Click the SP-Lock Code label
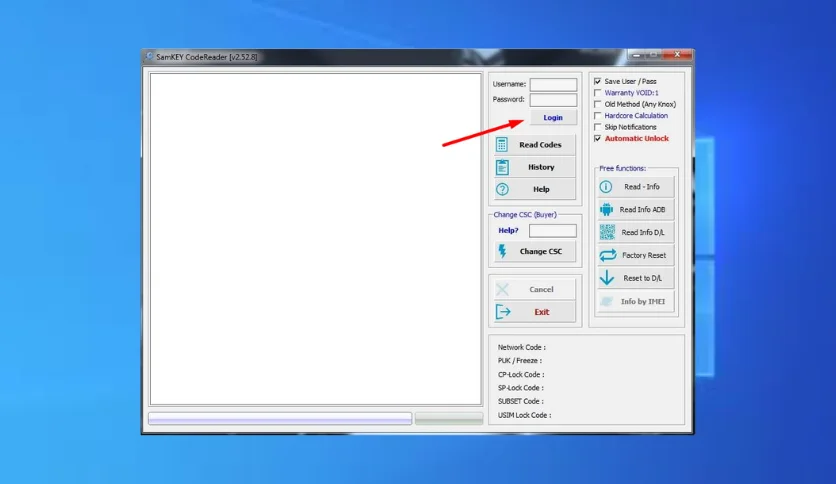Viewport: 836px width, 484px height. click(521, 388)
